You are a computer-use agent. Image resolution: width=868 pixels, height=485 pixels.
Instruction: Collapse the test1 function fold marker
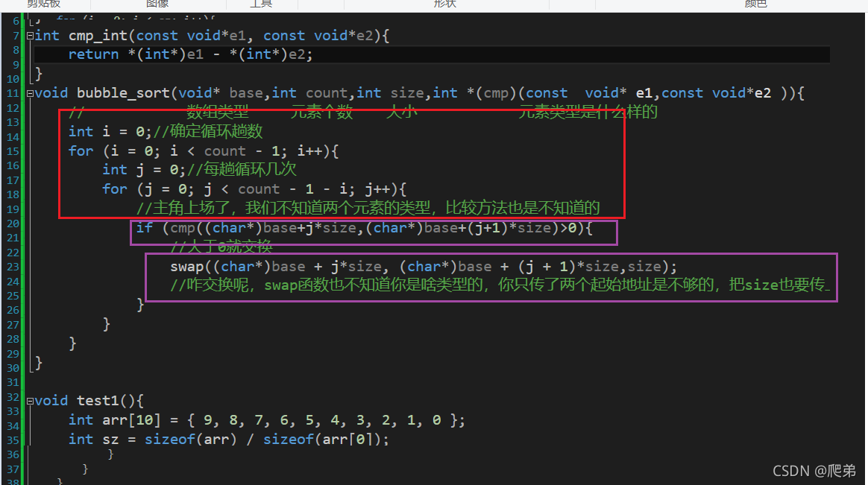click(x=28, y=400)
